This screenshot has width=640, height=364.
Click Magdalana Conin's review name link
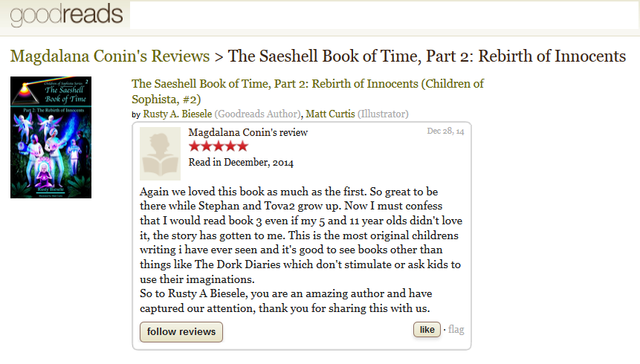248,132
